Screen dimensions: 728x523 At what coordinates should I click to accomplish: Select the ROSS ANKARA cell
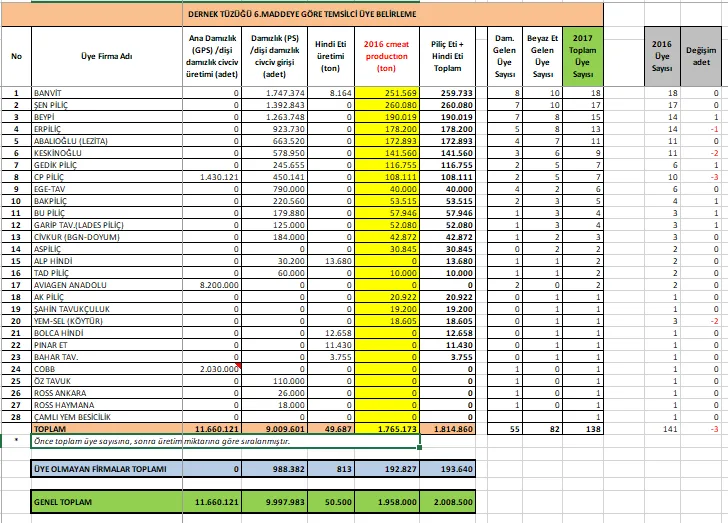pos(107,393)
